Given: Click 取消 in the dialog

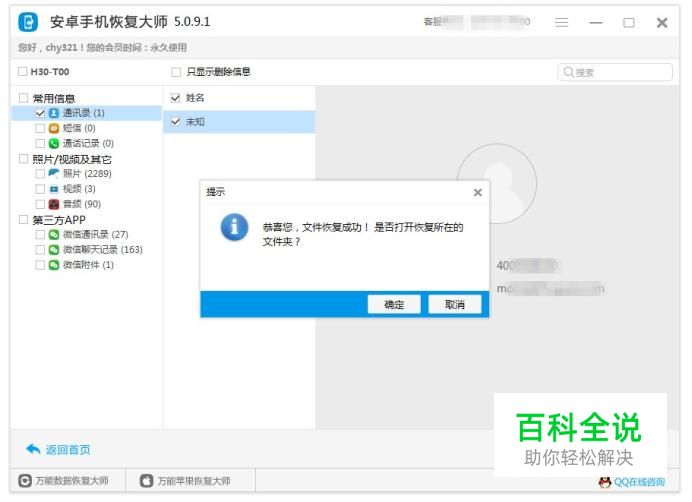Looking at the screenshot, I should [x=455, y=304].
